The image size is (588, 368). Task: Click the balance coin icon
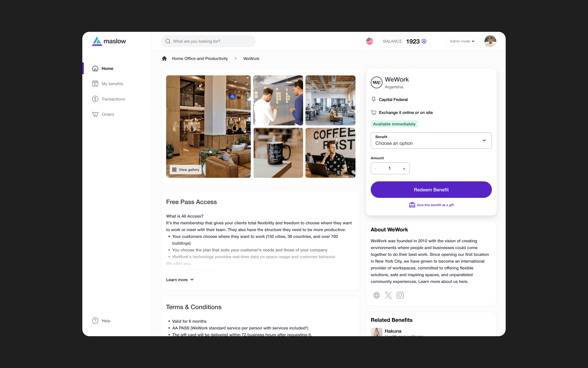click(x=424, y=41)
